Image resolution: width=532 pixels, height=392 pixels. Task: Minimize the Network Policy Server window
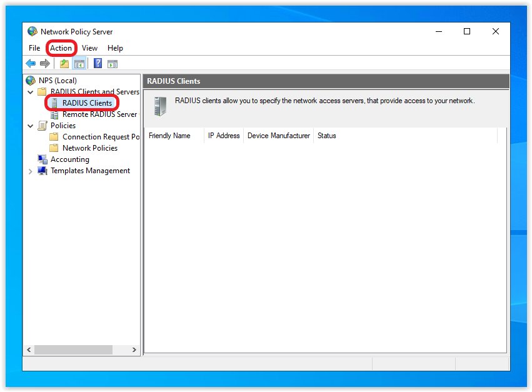click(439, 31)
